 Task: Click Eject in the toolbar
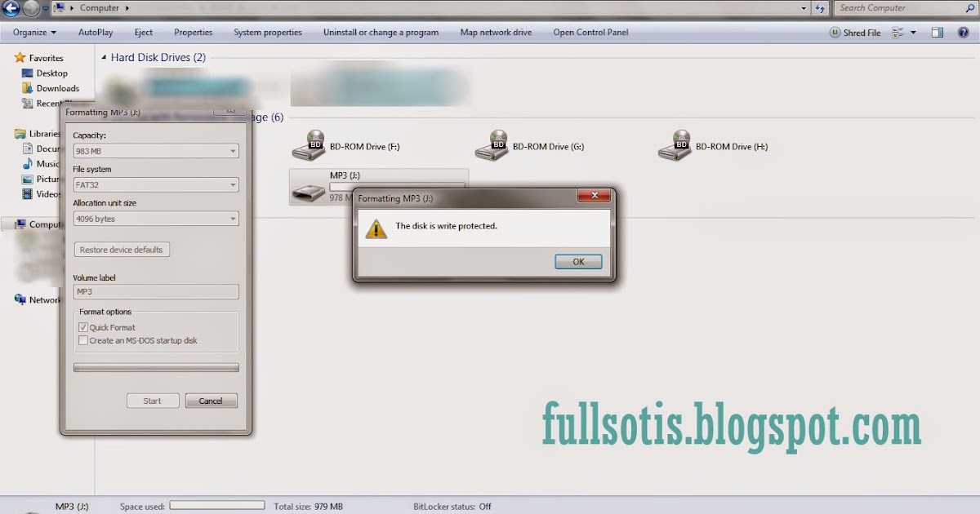click(144, 33)
